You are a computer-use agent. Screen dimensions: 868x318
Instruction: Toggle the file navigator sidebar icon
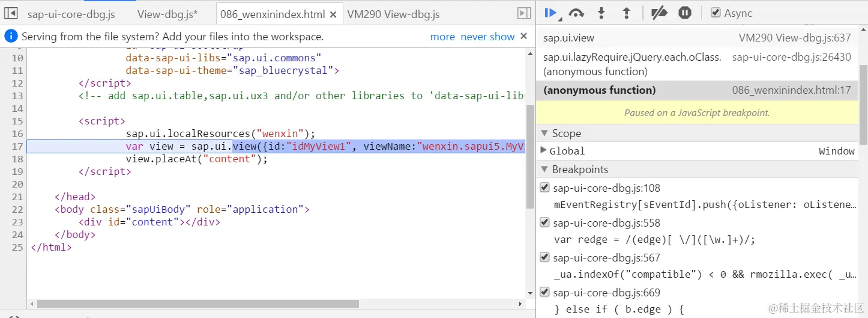click(11, 13)
